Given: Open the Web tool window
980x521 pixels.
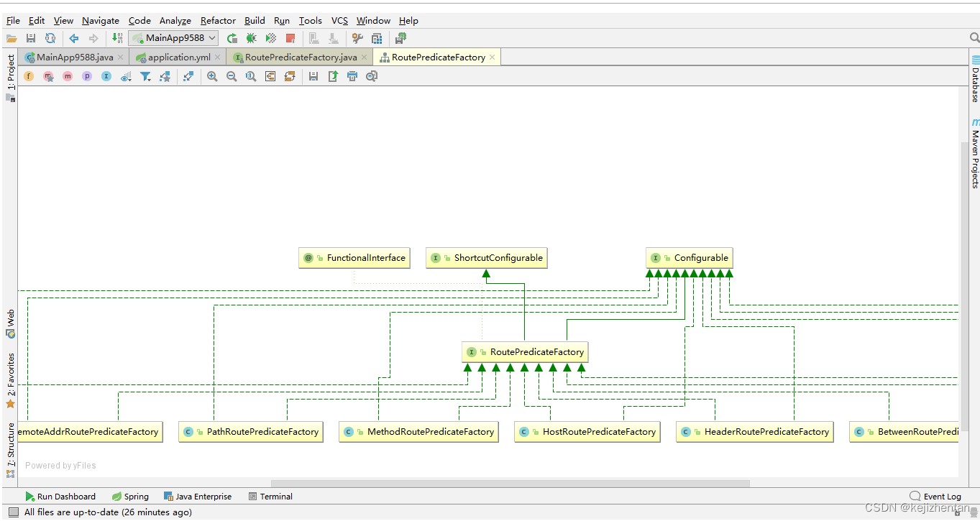Looking at the screenshot, I should click(x=10, y=323).
